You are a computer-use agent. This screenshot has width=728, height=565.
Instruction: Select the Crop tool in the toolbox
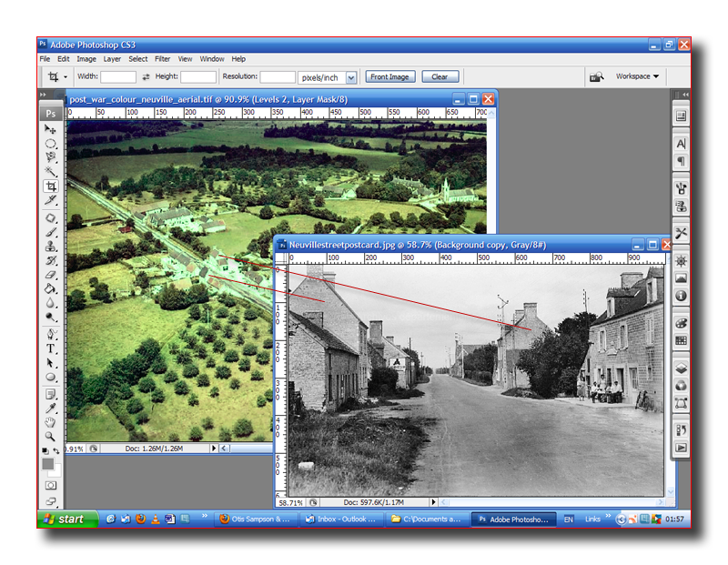click(x=51, y=187)
